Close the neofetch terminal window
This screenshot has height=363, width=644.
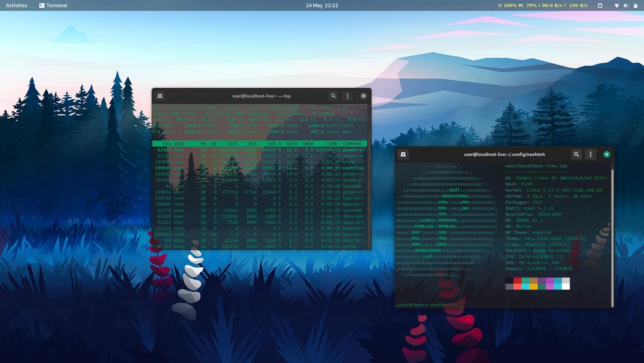pyautogui.click(x=606, y=154)
